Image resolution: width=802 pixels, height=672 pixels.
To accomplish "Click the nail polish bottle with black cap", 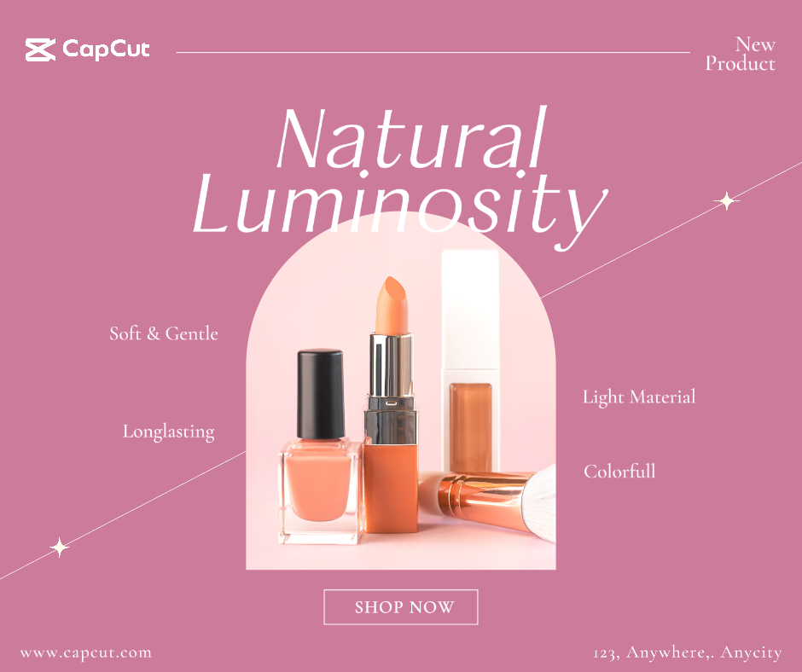I will 321,446.
